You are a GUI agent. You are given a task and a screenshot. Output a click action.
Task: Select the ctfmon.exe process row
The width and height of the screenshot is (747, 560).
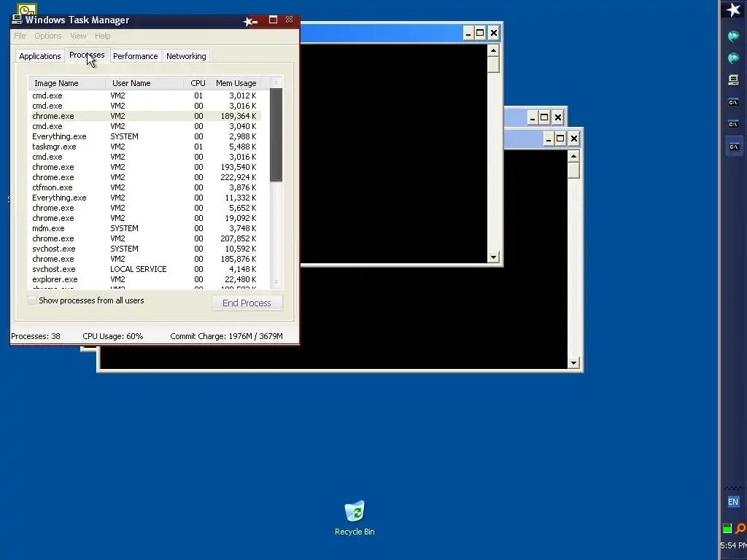[x=145, y=187]
